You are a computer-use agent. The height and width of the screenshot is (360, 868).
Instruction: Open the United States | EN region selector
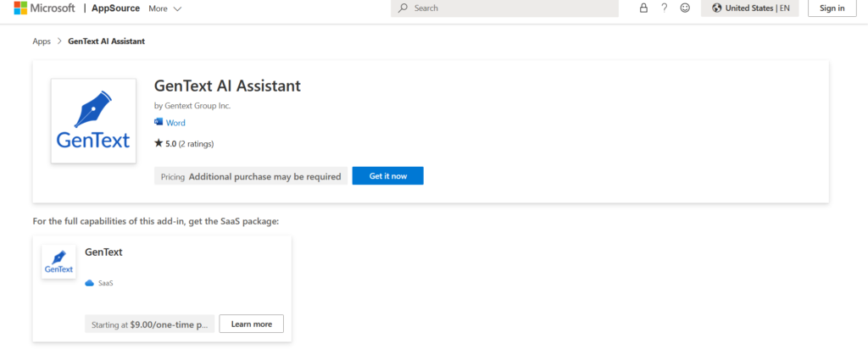[x=751, y=8]
